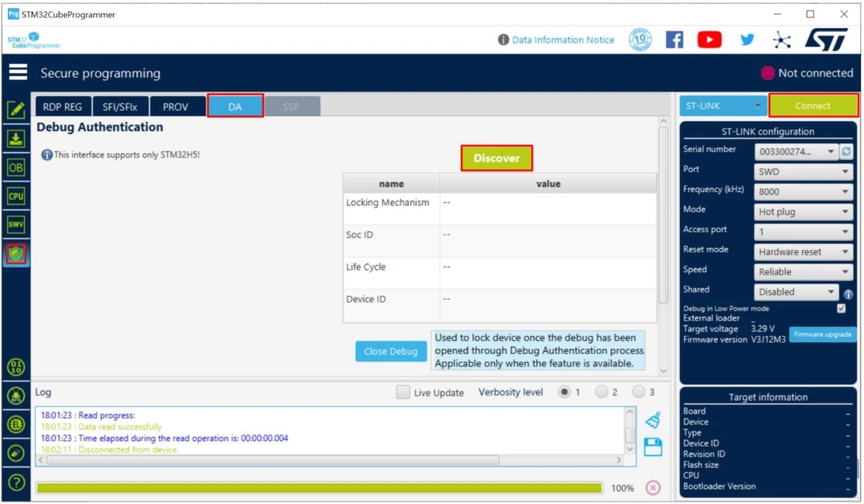
Task: Click the 'Life Cycle' table row
Action: tap(500, 273)
